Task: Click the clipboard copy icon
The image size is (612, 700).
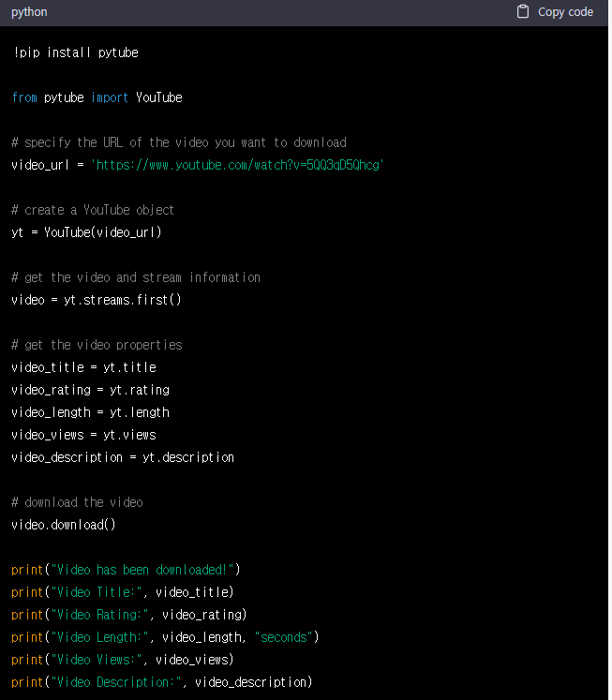Action: point(523,11)
